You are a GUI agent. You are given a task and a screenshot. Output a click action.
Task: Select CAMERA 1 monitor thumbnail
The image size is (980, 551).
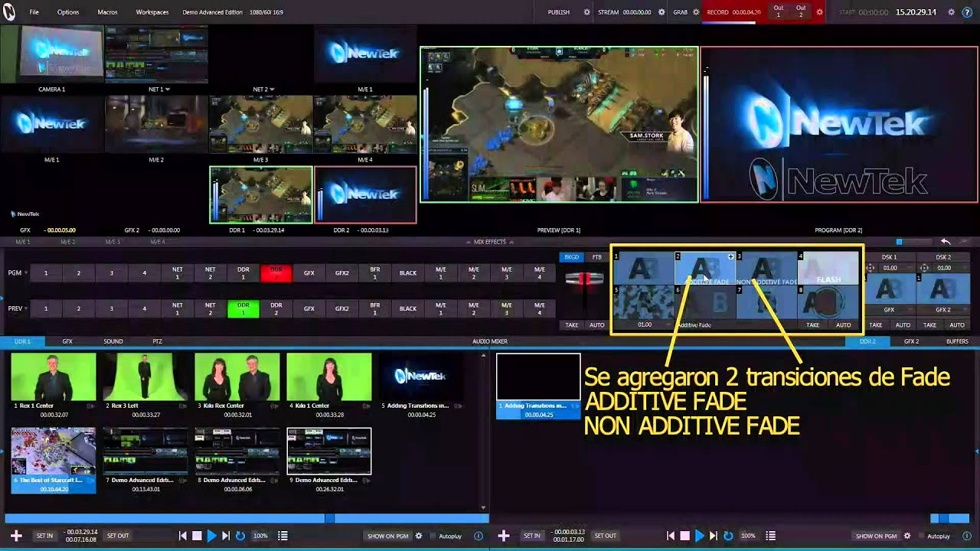pos(52,54)
